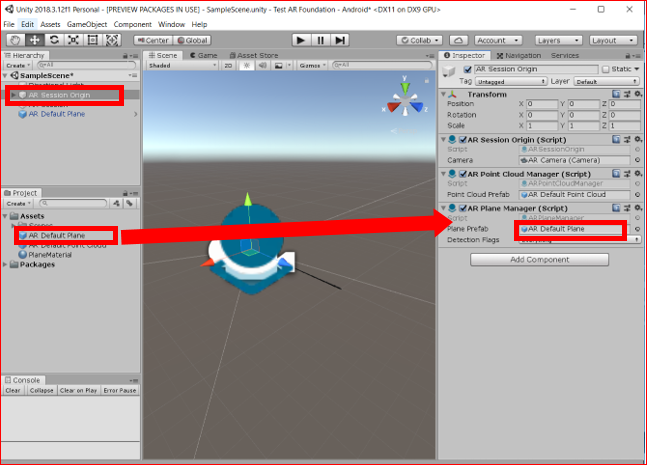Viewport: 647px width, 465px height.
Task: Open the Component menu
Action: pyautogui.click(x=132, y=24)
